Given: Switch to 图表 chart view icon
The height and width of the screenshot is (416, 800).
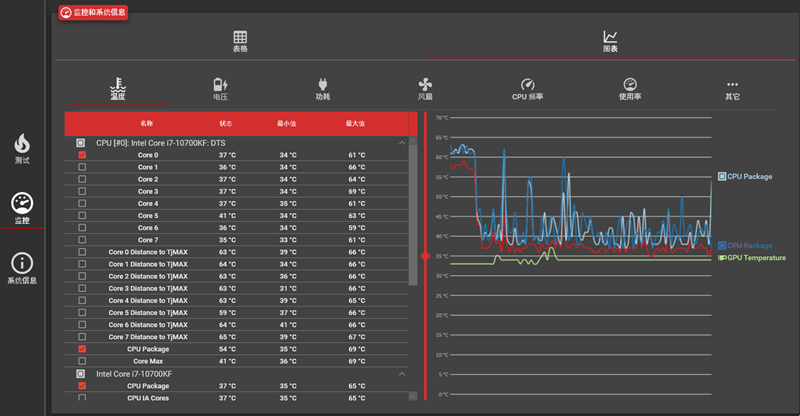Looking at the screenshot, I should pos(610,37).
